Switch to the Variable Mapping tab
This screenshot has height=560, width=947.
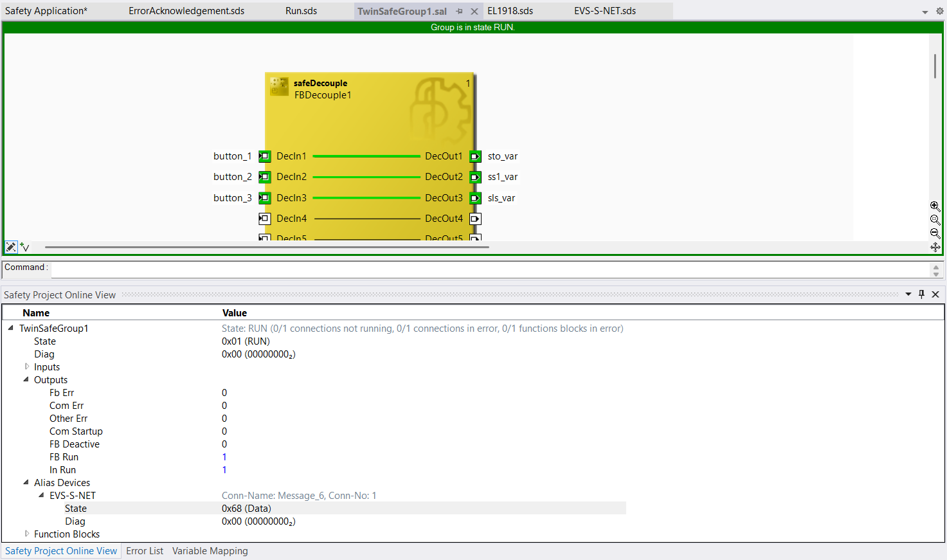(x=210, y=551)
